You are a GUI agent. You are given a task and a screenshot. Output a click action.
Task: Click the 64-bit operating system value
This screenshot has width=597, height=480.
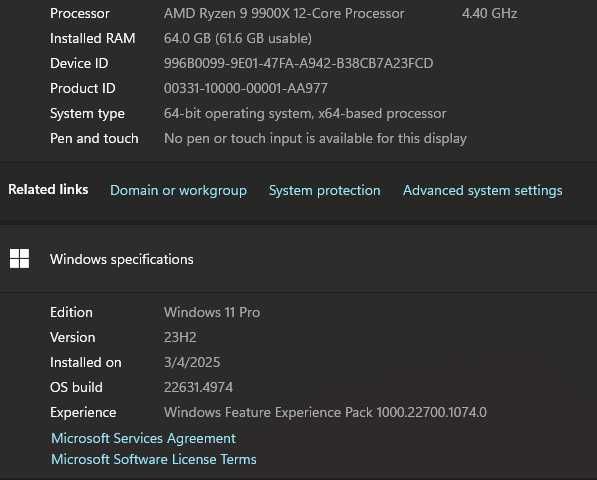tap(305, 113)
